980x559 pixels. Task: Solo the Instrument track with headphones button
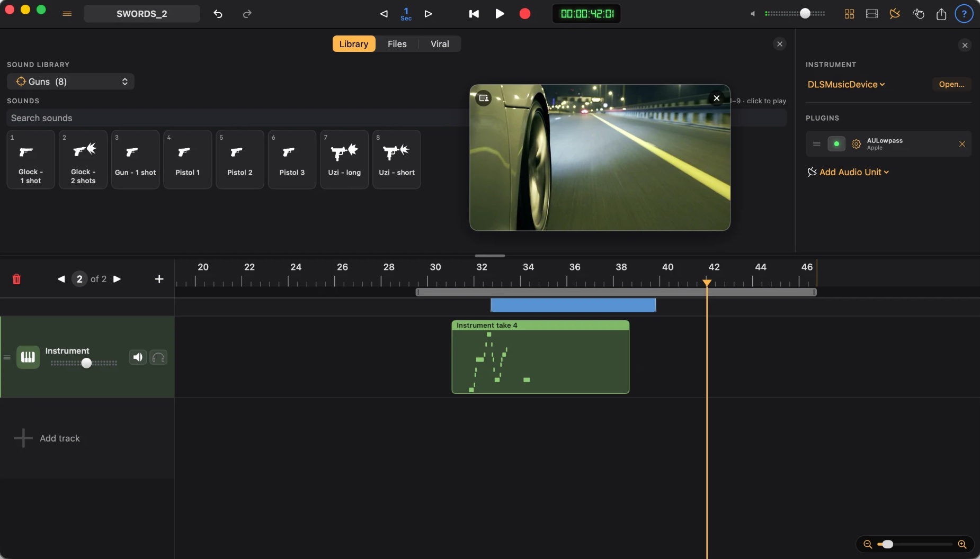(x=158, y=357)
